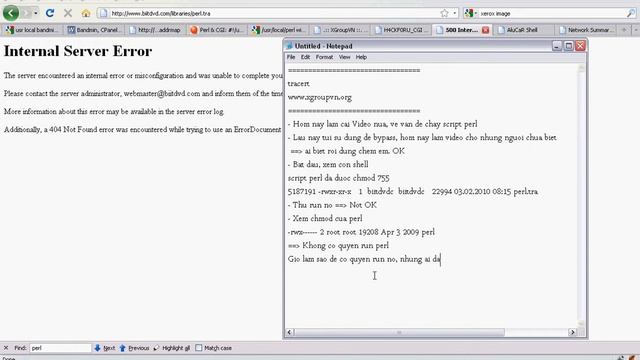Switch to the 'Network Summar...' tab
The image size is (640, 360).
(x=586, y=30)
